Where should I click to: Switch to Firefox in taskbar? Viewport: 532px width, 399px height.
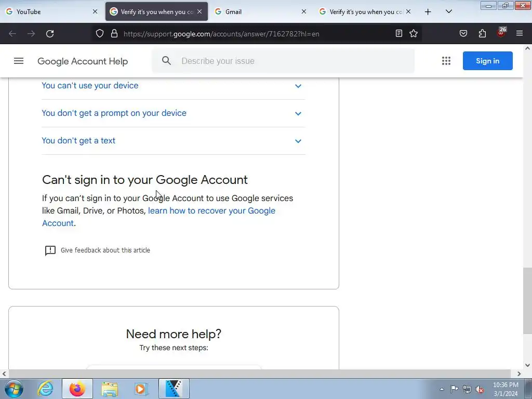(x=77, y=389)
